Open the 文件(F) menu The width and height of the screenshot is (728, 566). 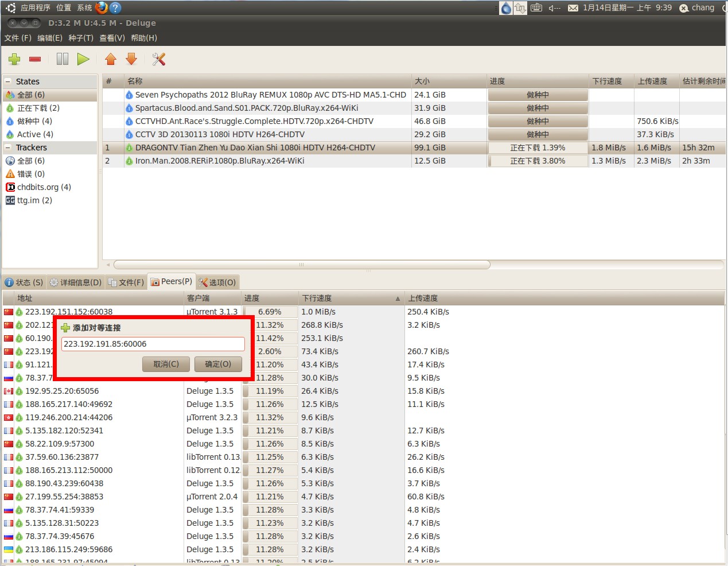coord(18,38)
